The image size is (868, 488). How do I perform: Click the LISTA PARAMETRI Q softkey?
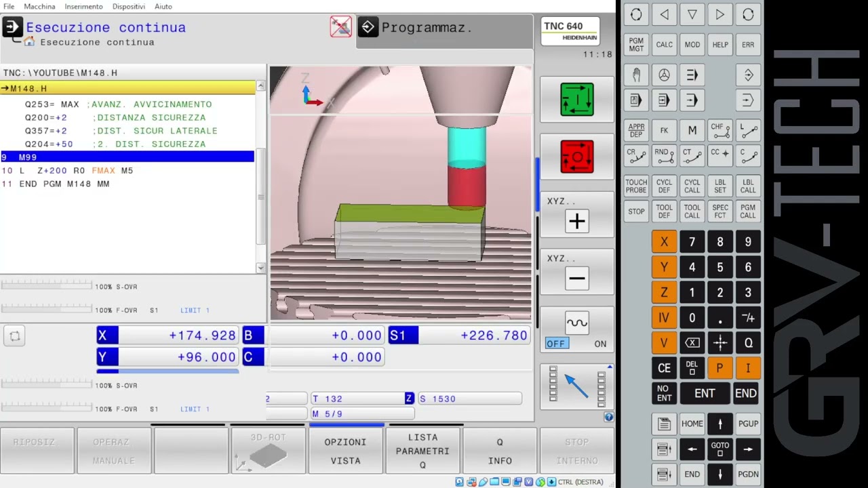pyautogui.click(x=422, y=451)
